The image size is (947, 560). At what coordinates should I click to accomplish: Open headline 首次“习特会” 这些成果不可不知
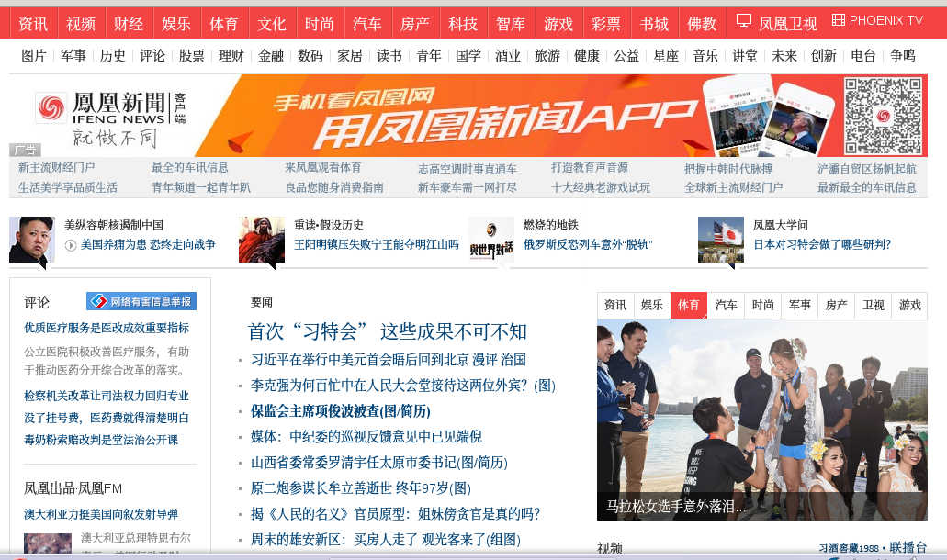click(x=387, y=331)
